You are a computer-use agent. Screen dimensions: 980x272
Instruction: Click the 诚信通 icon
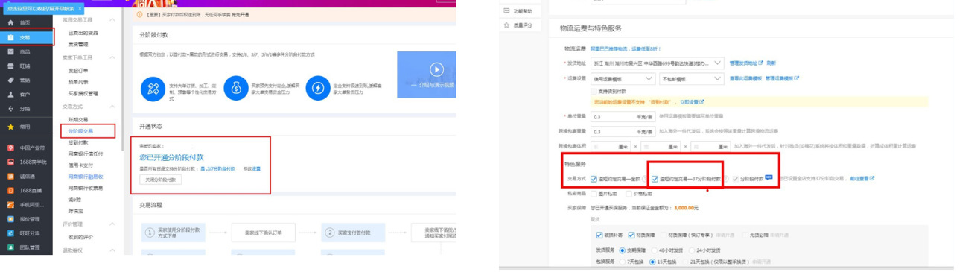tap(10, 177)
